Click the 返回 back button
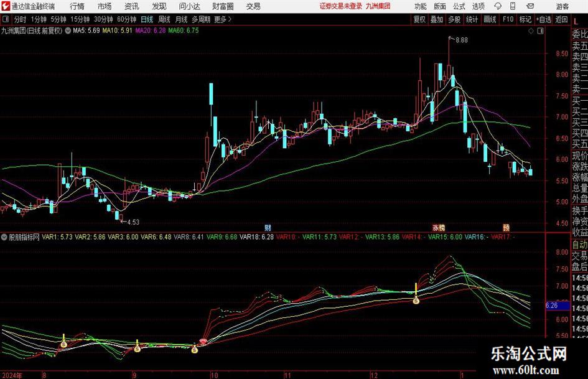 [561, 19]
